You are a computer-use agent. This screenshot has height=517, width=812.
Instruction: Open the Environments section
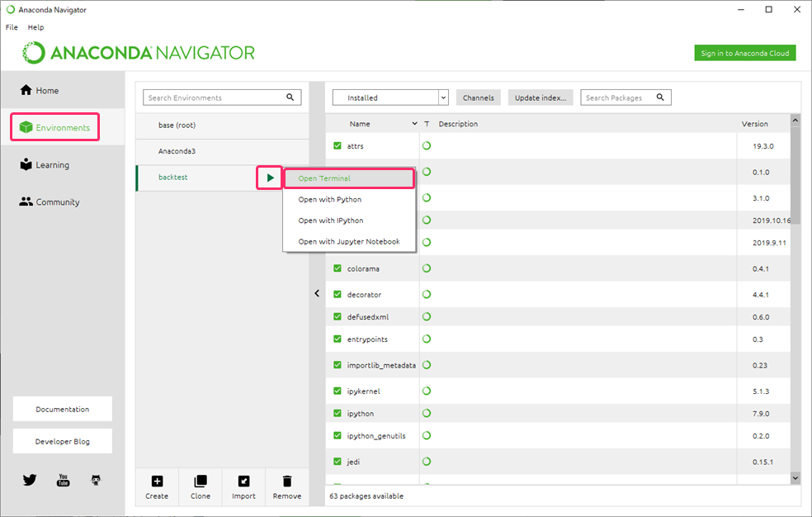click(55, 127)
